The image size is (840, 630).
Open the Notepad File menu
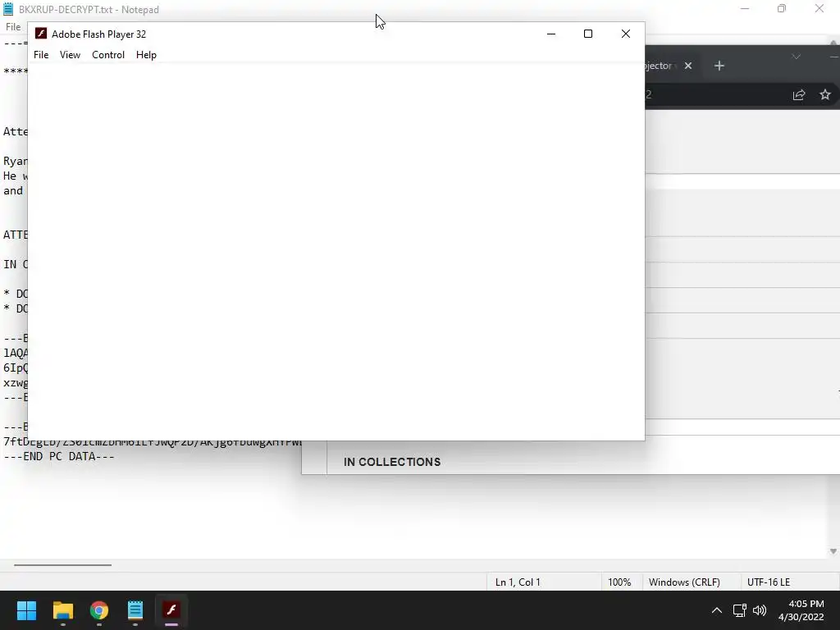[13, 27]
